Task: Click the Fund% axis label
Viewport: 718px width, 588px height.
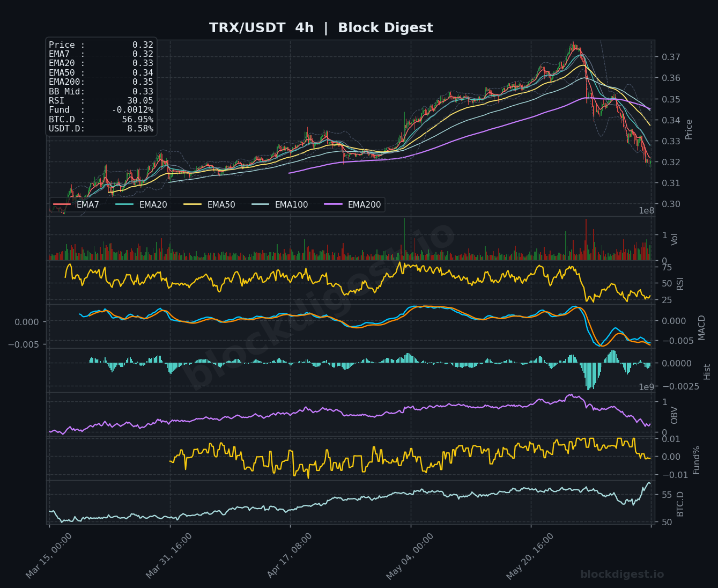Action: tap(696, 460)
